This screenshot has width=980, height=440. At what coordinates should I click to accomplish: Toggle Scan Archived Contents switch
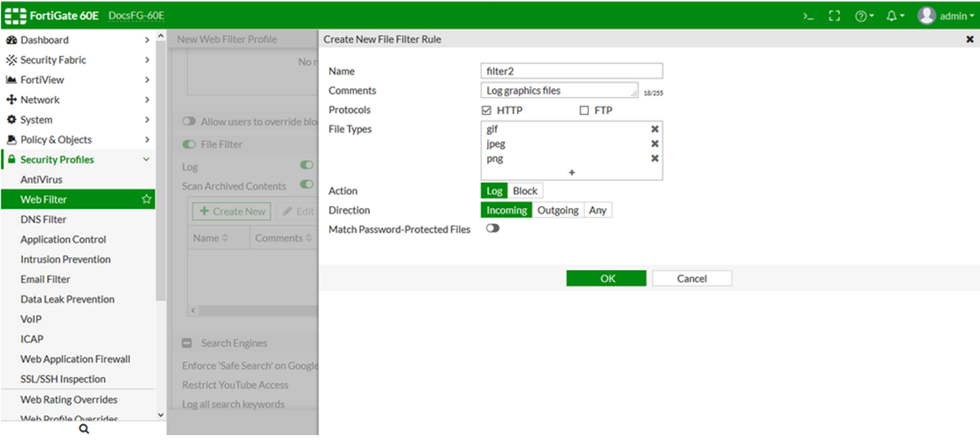(307, 184)
